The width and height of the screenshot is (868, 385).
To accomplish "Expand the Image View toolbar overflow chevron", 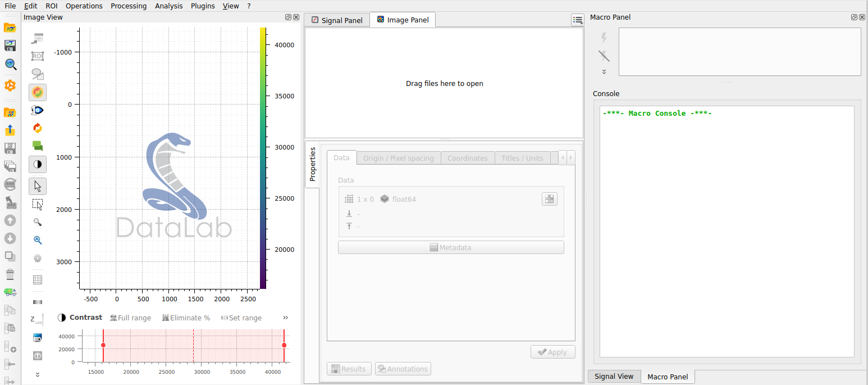I will [38, 374].
